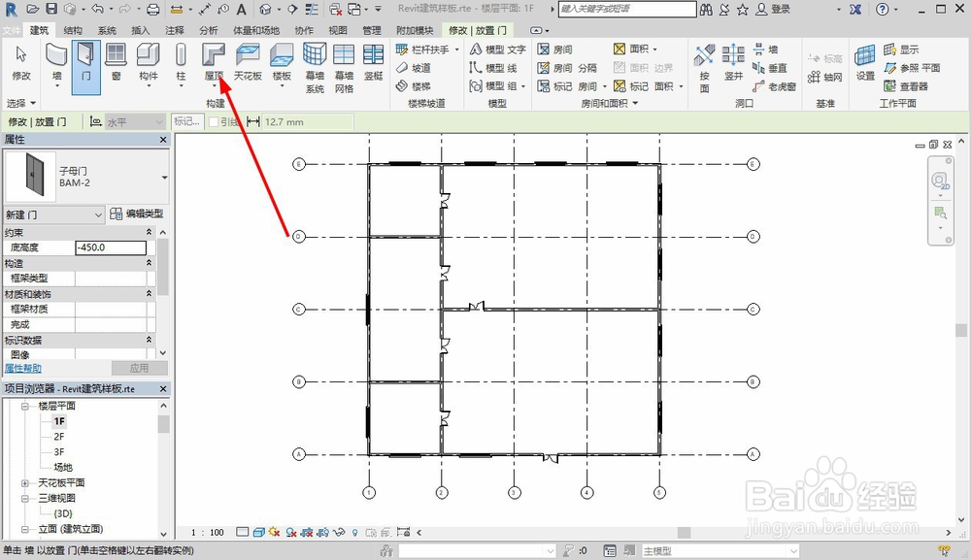
Task: Open the 新建 门 filter dropdown
Action: click(53, 214)
